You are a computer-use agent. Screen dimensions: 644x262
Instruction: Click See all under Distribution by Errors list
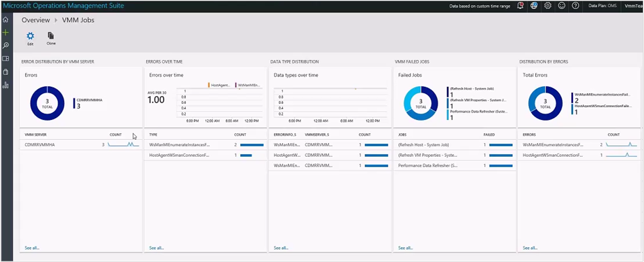coord(530,247)
